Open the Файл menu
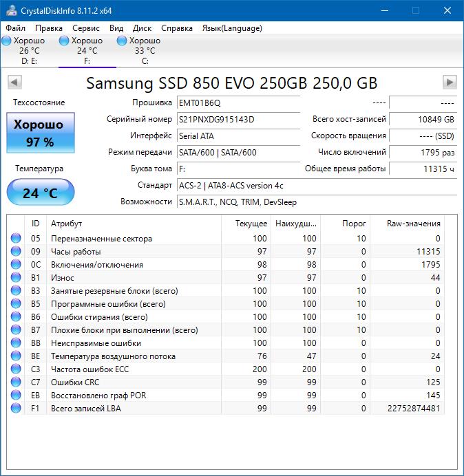Viewport: 464px width, 476px height. [x=16, y=28]
